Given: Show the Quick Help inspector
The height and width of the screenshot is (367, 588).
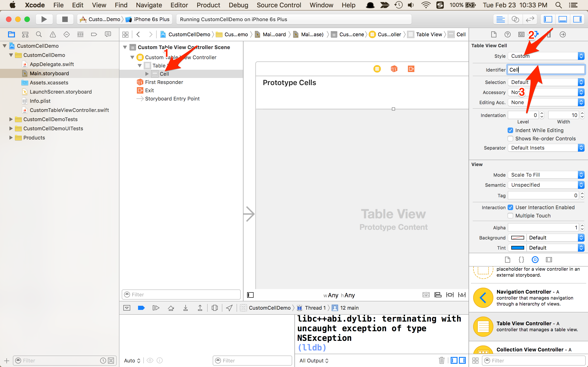Looking at the screenshot, I should point(507,34).
